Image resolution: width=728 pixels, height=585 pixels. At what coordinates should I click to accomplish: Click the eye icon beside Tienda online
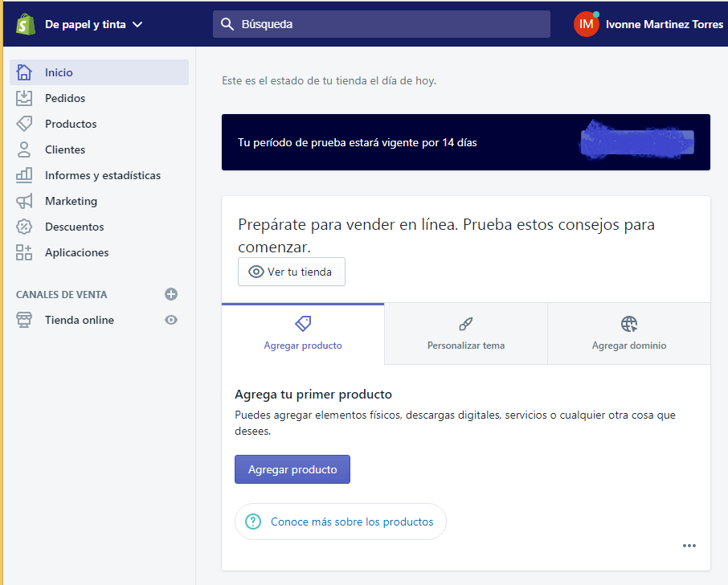[170, 320]
